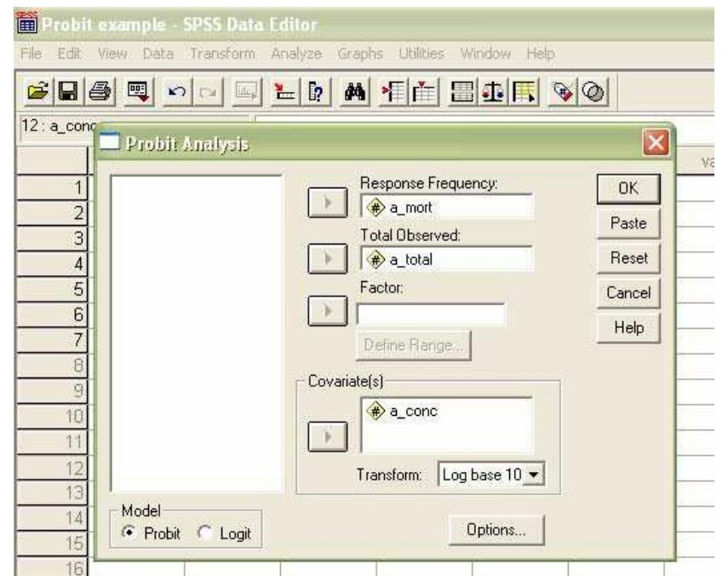Click the Find binoculars icon
Viewport: 728px width, 576px height.
pyautogui.click(x=355, y=91)
